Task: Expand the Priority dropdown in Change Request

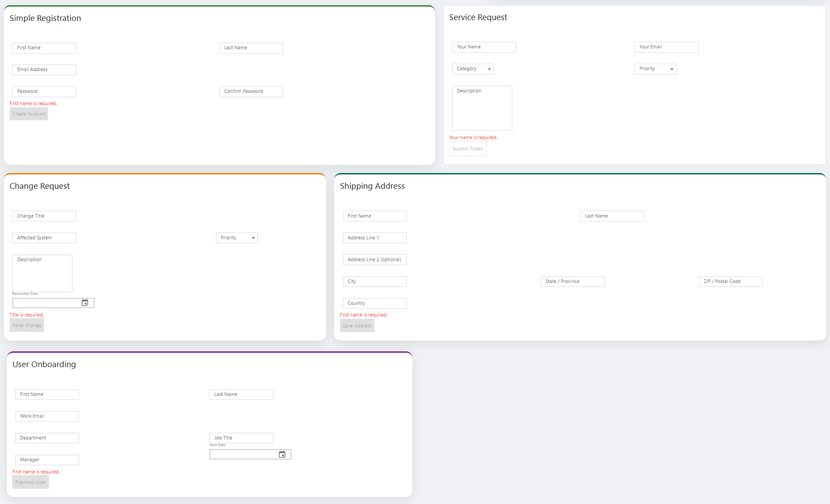Action: pos(237,238)
